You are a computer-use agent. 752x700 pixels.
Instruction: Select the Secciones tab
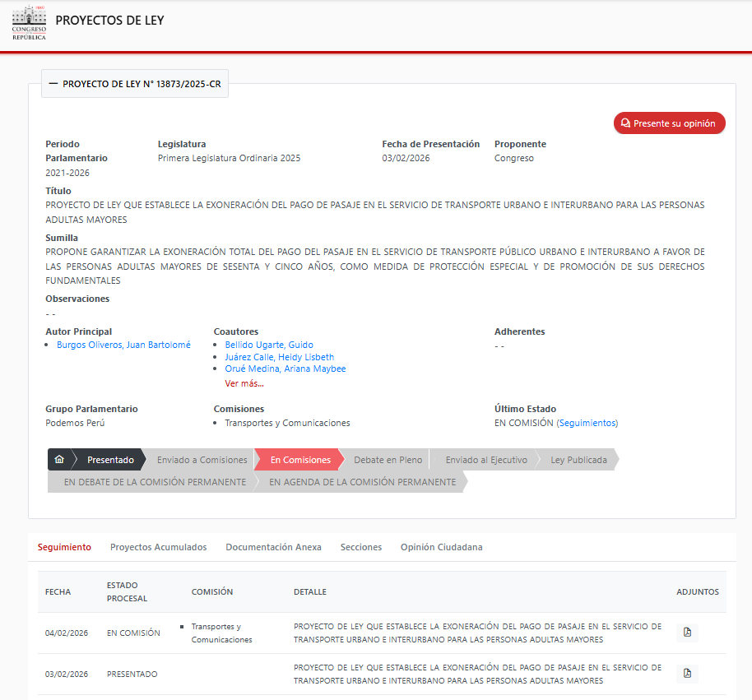(x=361, y=547)
